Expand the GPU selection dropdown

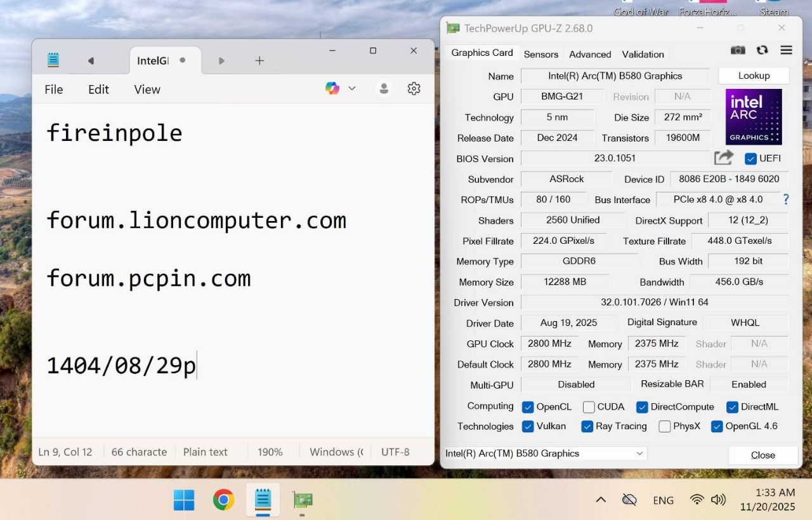tap(639, 453)
